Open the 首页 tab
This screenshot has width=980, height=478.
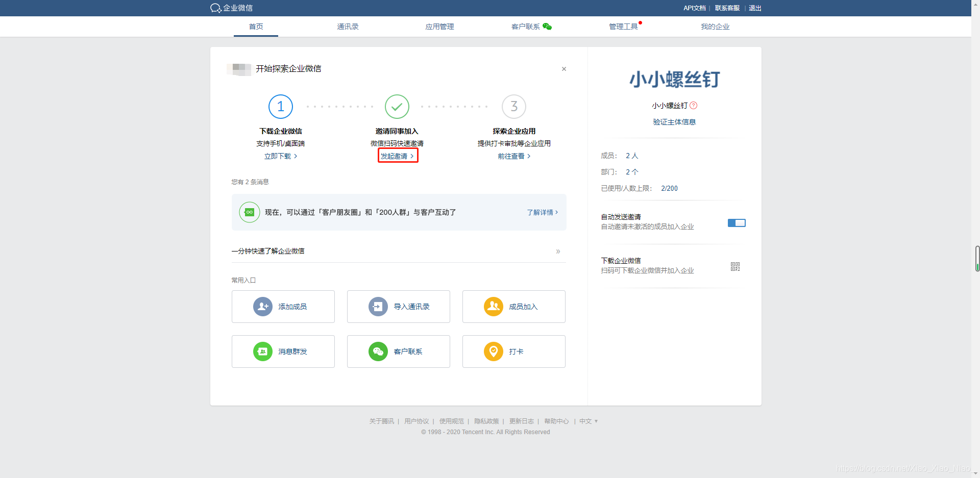click(256, 27)
